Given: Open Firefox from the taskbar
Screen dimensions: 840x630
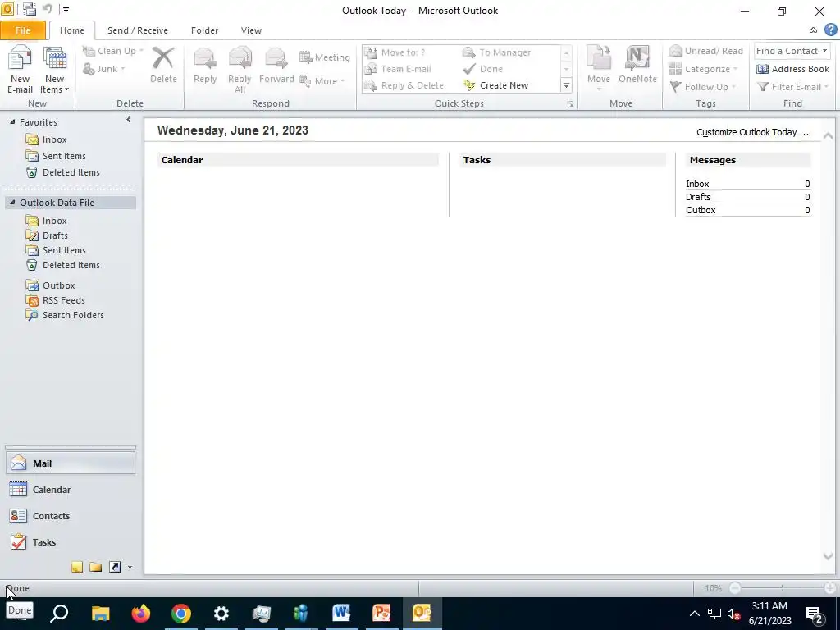Looking at the screenshot, I should [x=141, y=614].
